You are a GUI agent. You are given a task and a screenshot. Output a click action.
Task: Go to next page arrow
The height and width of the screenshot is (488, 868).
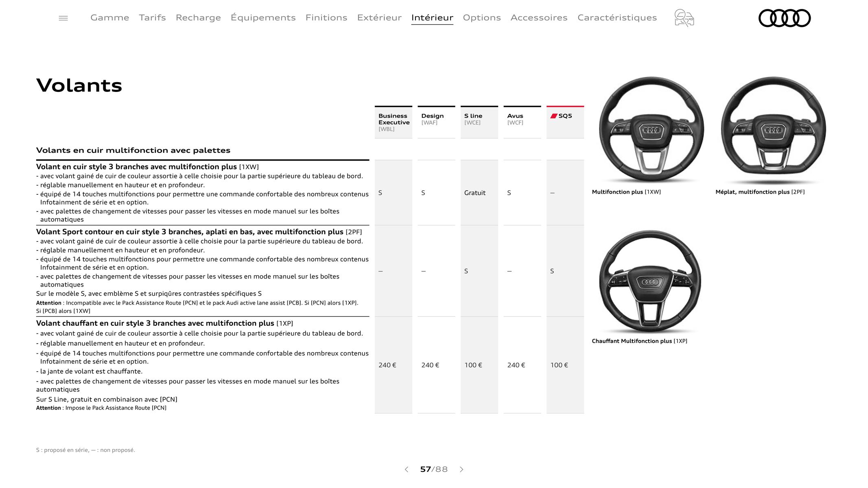point(461,469)
